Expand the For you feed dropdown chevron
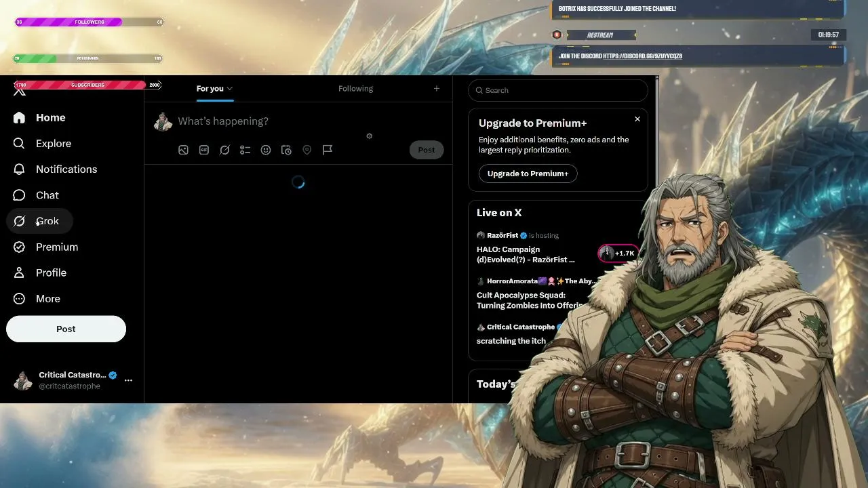The width and height of the screenshot is (868, 488). click(x=230, y=89)
